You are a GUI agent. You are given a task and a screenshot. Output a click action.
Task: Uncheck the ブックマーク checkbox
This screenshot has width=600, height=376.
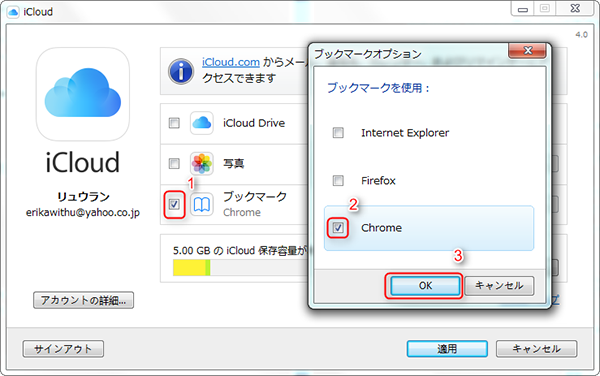coord(174,204)
